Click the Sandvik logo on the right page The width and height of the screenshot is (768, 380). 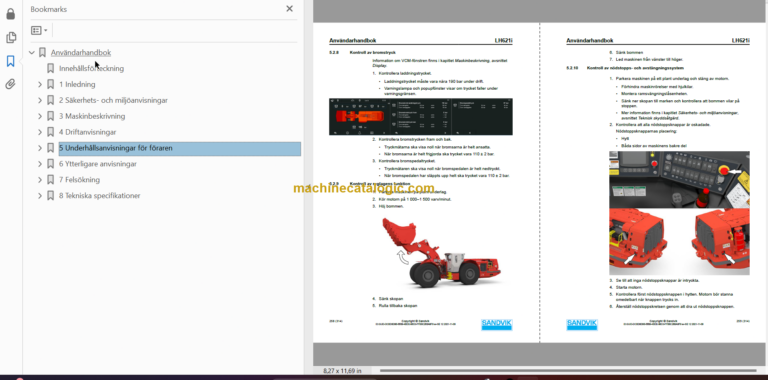point(582,324)
